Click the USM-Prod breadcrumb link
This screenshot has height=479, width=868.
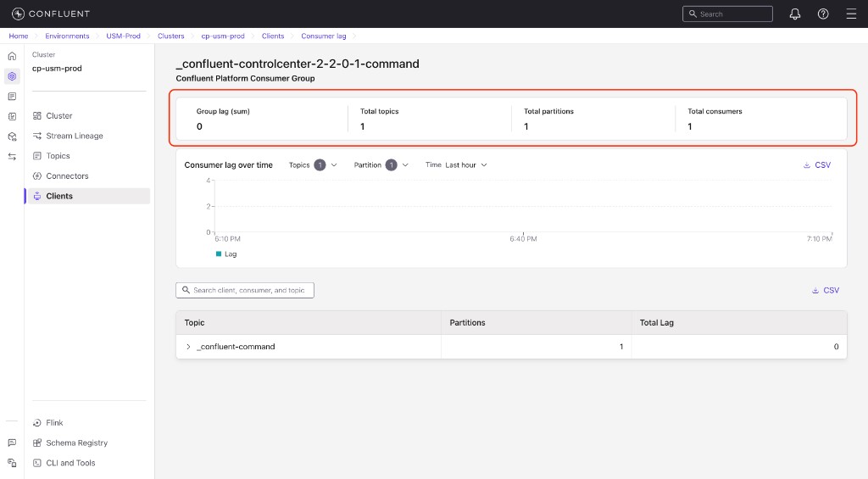[123, 36]
